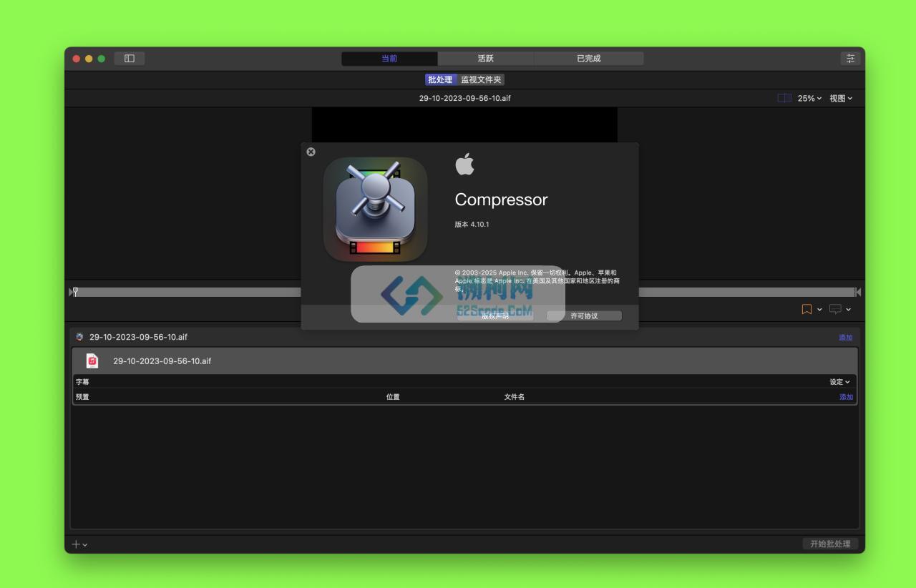Open the inspector pane via sliders icon

tap(850, 59)
